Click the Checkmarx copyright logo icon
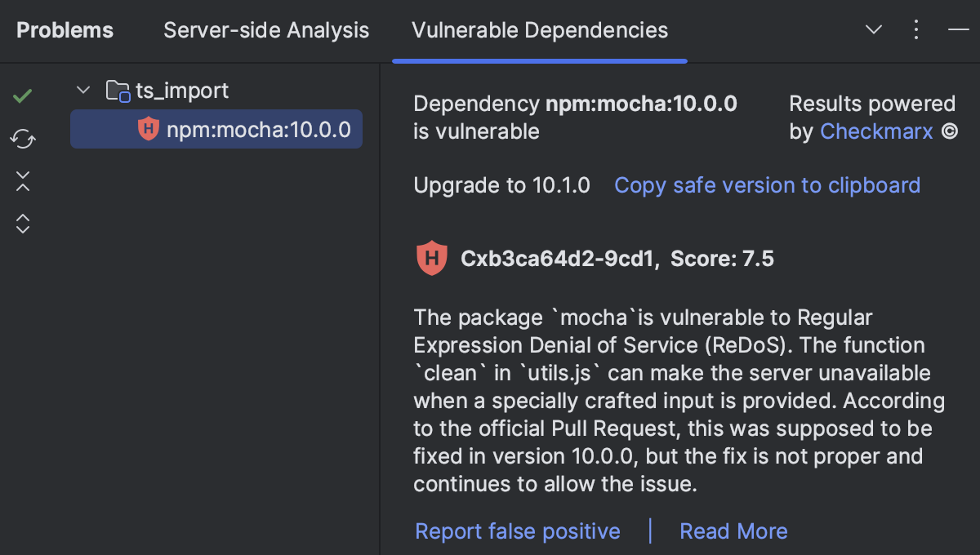980x555 pixels. tap(951, 131)
